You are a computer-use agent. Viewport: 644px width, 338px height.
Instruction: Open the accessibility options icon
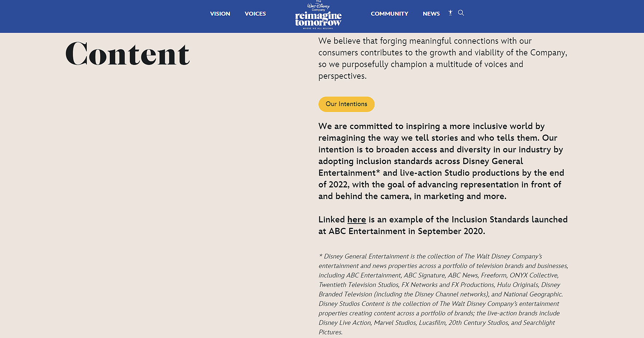click(450, 13)
